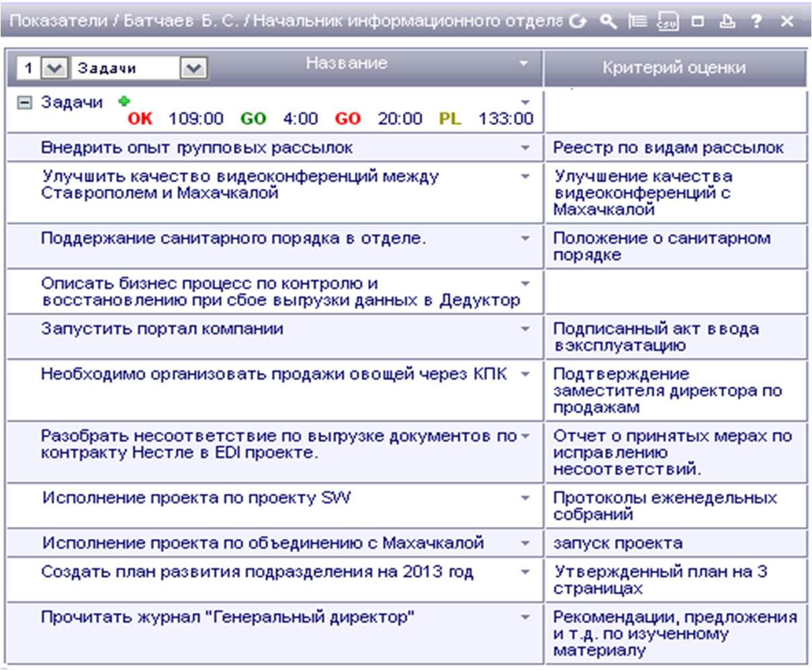Export table via the CSV icon

click(x=668, y=21)
